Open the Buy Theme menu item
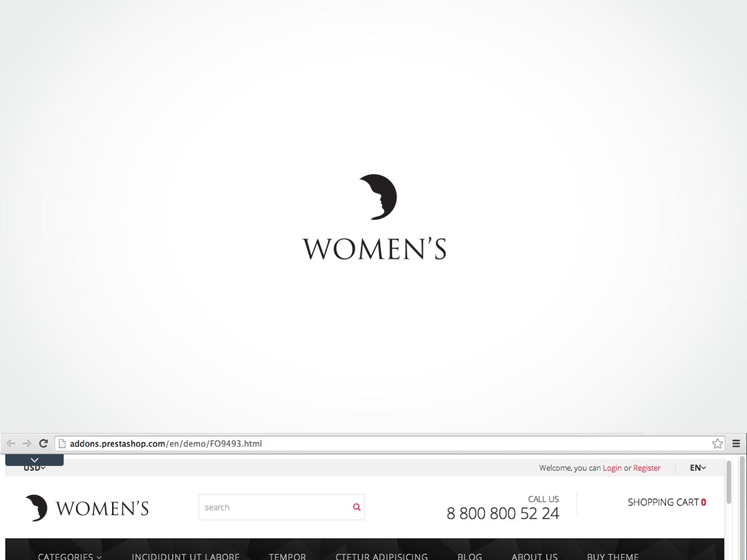Viewport: 747px width, 560px height. (613, 556)
